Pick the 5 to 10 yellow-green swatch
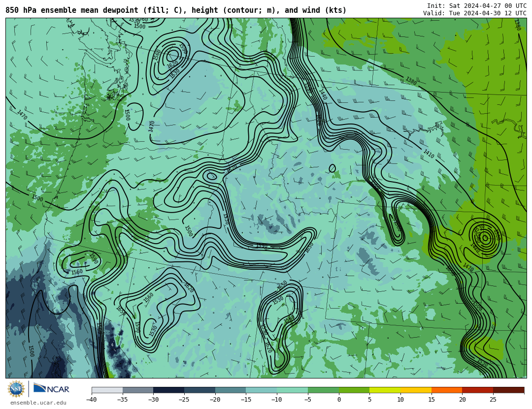532x409 pixels. [x=385, y=390]
